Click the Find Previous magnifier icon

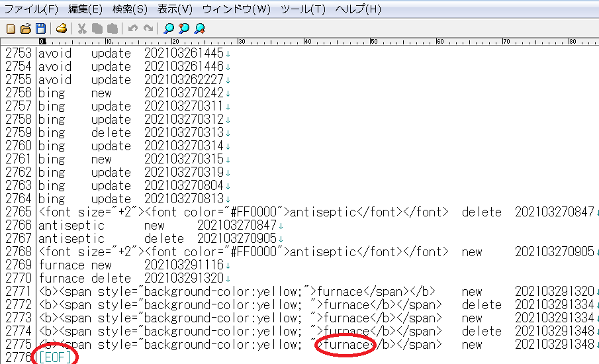click(184, 28)
